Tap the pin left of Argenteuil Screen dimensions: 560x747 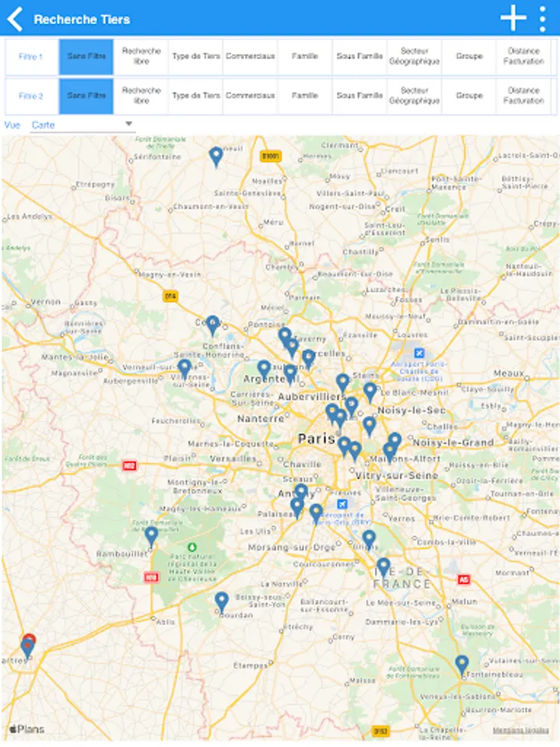point(265,371)
